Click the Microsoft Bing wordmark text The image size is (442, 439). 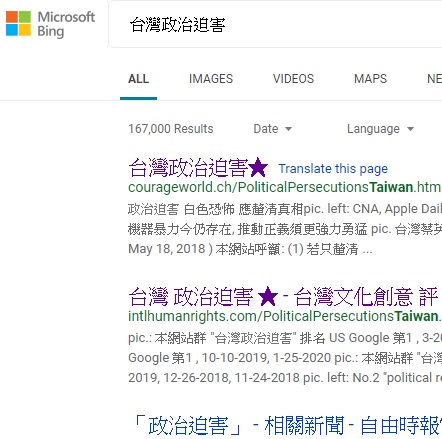(x=66, y=24)
